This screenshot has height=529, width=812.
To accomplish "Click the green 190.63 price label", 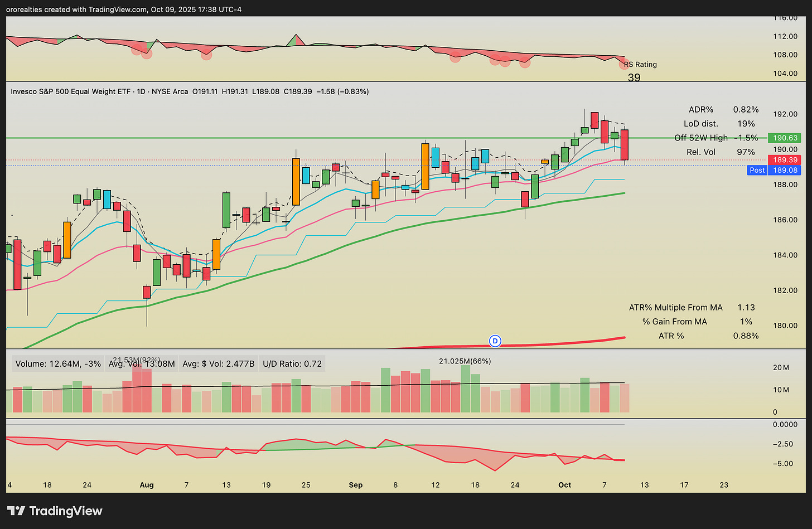I will tap(784, 138).
